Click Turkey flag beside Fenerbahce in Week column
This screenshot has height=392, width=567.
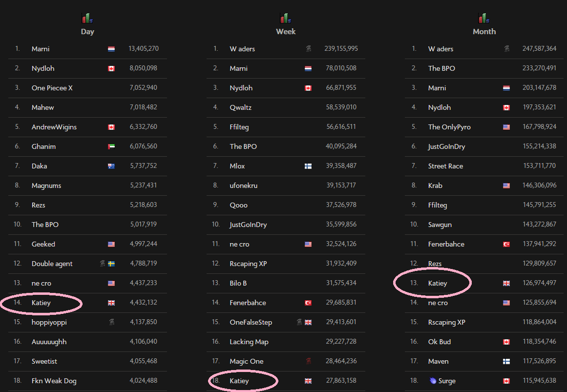click(x=308, y=303)
